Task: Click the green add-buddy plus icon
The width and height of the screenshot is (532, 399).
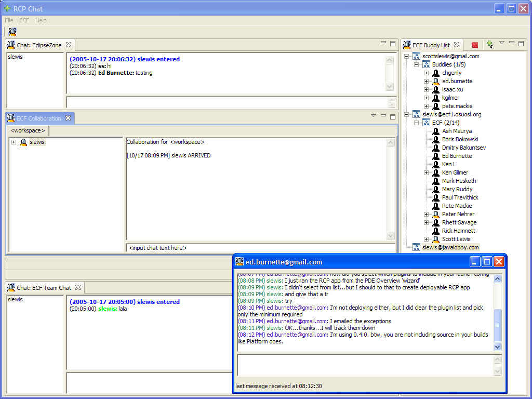Action: tap(490, 45)
